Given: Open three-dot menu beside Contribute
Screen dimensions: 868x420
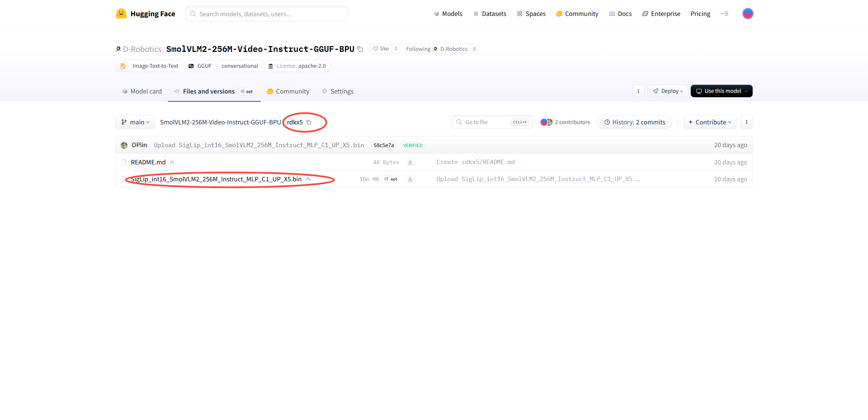Looking at the screenshot, I should (747, 122).
